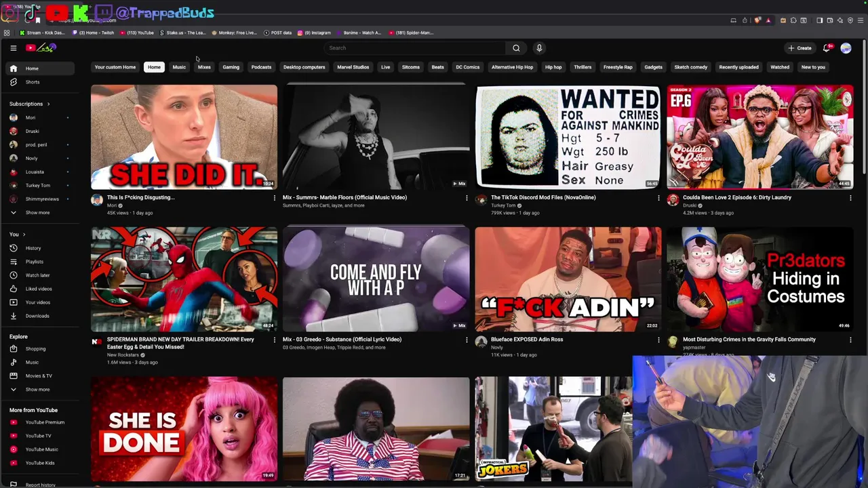868x488 pixels.
Task: Start voice search with microphone icon
Action: [x=539, y=48]
